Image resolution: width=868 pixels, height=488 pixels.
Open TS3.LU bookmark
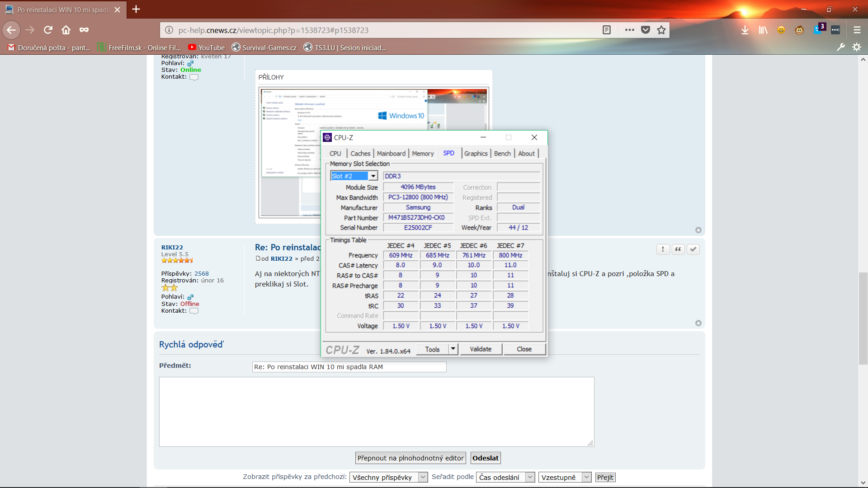pos(345,47)
